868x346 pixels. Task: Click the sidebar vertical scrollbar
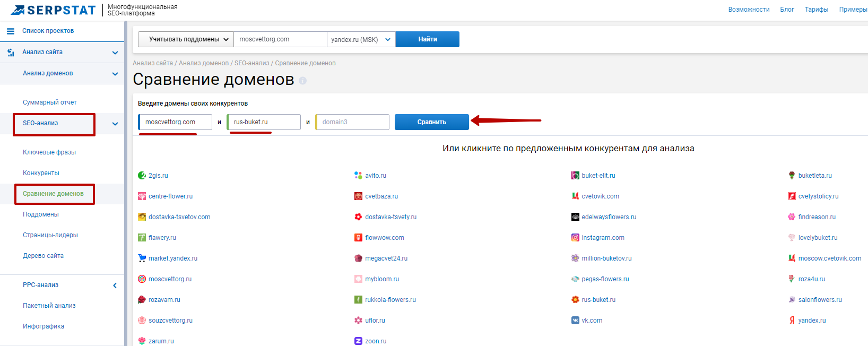(126, 184)
